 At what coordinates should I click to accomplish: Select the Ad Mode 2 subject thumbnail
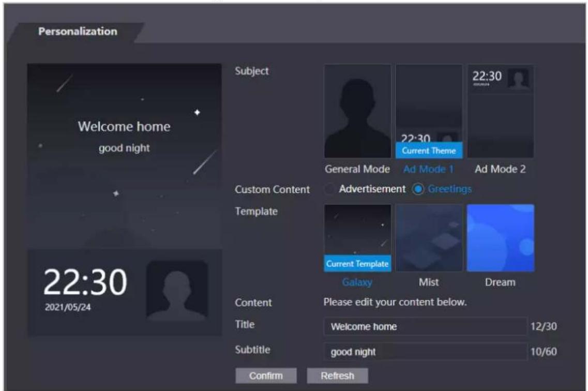pyautogui.click(x=500, y=111)
